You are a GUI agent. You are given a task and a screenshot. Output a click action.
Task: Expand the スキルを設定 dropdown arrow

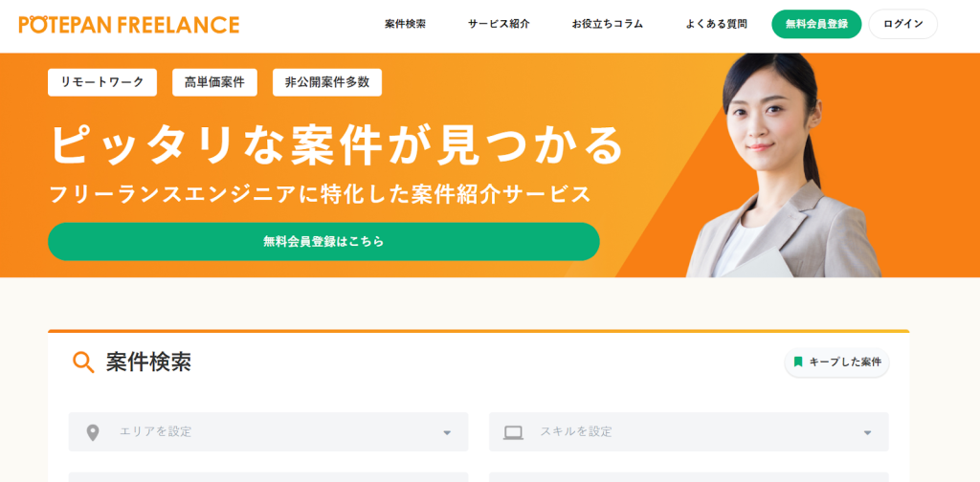[x=867, y=432]
